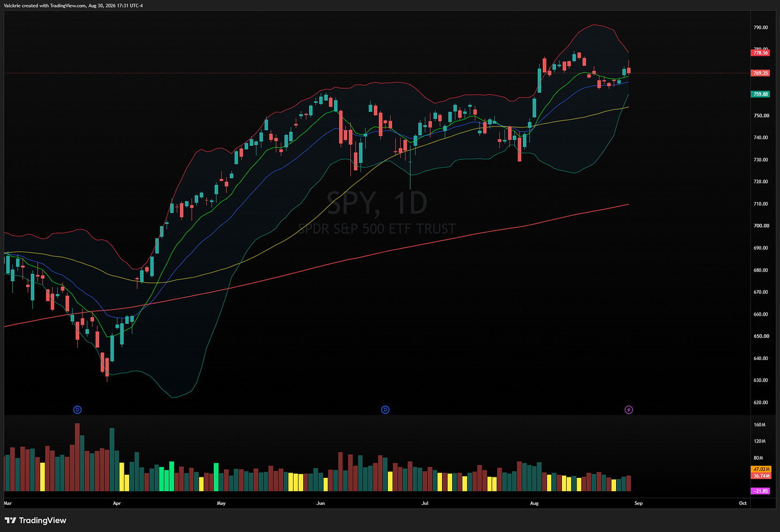Click the 750.00 price axis label
Screen dimensions: 780x532
[761, 116]
